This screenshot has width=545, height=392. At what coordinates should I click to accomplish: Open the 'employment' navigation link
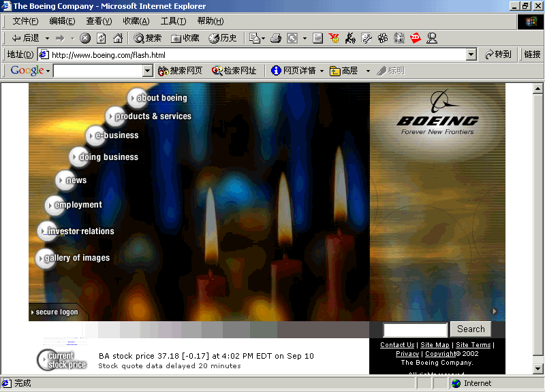click(74, 205)
